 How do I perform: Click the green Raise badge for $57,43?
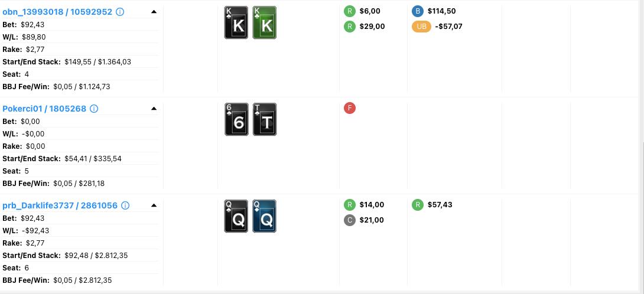pos(418,205)
